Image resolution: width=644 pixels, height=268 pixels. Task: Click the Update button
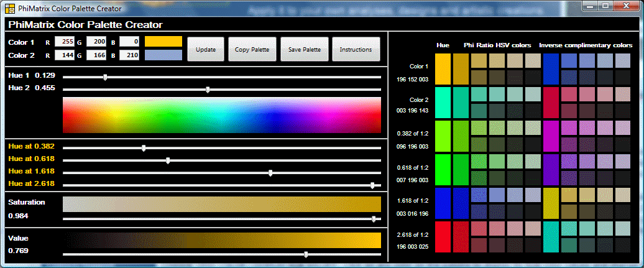click(x=206, y=49)
